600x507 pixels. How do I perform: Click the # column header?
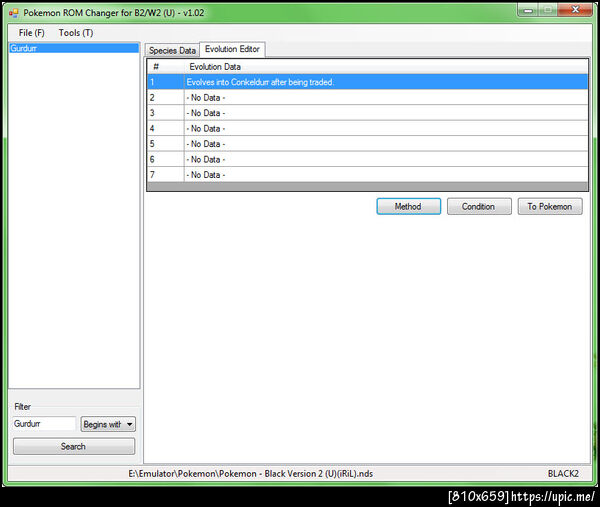[x=166, y=67]
